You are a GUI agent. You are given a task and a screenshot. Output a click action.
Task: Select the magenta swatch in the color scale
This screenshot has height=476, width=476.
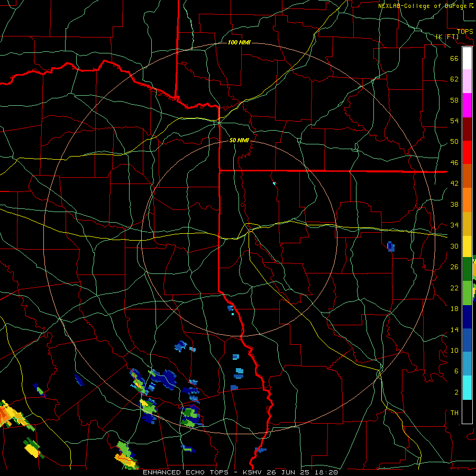[x=467, y=105]
